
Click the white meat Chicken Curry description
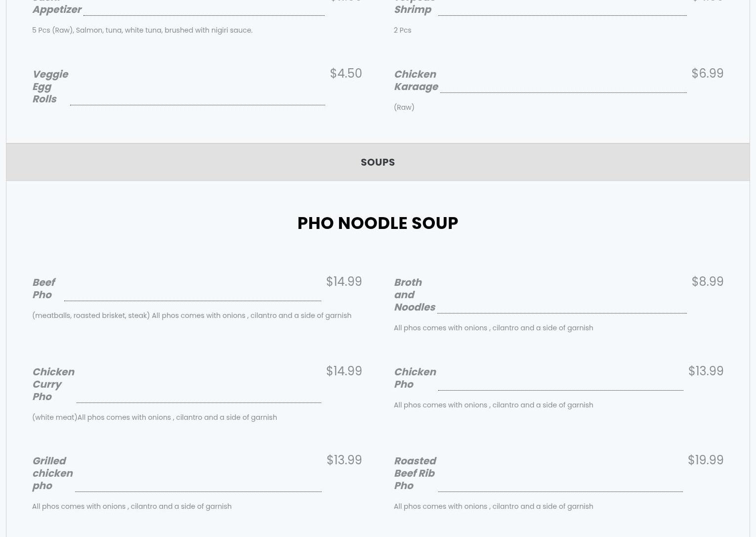click(x=155, y=417)
